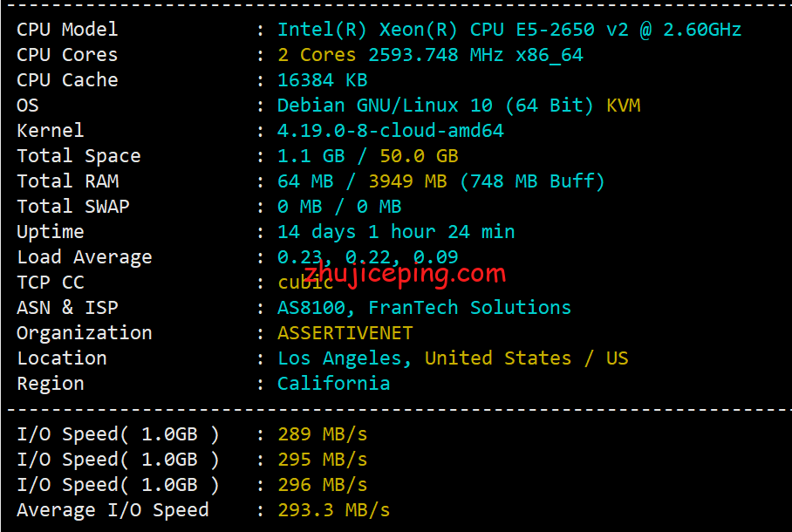Select the Debian GNU/Linux 10 KVM value

[x=459, y=105]
